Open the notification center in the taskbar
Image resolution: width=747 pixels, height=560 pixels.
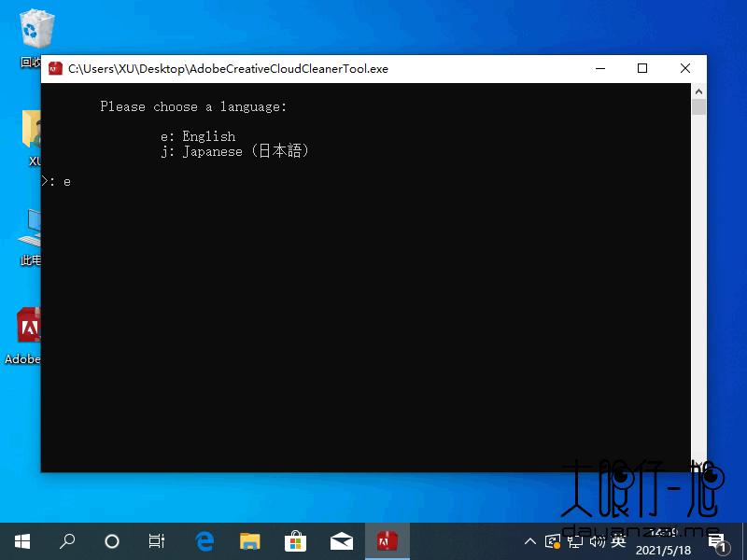[x=717, y=540]
